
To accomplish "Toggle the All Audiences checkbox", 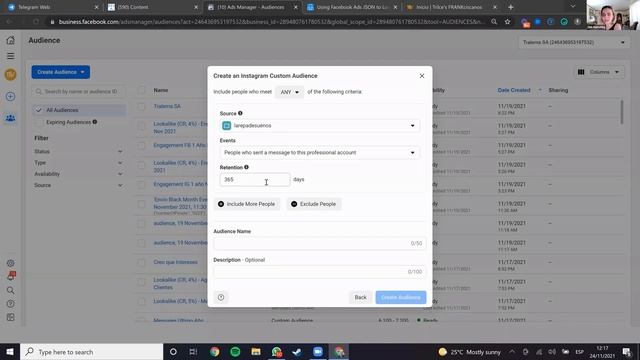I will 39,110.
